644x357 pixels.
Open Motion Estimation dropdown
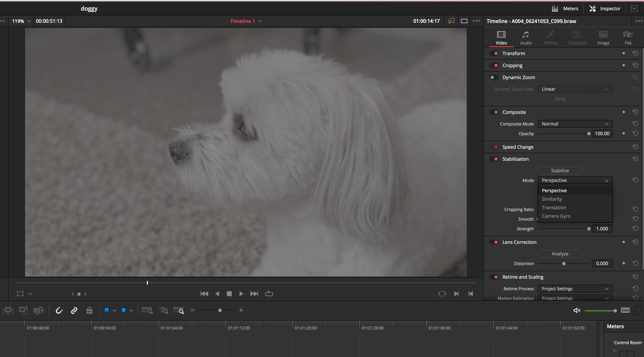click(575, 298)
